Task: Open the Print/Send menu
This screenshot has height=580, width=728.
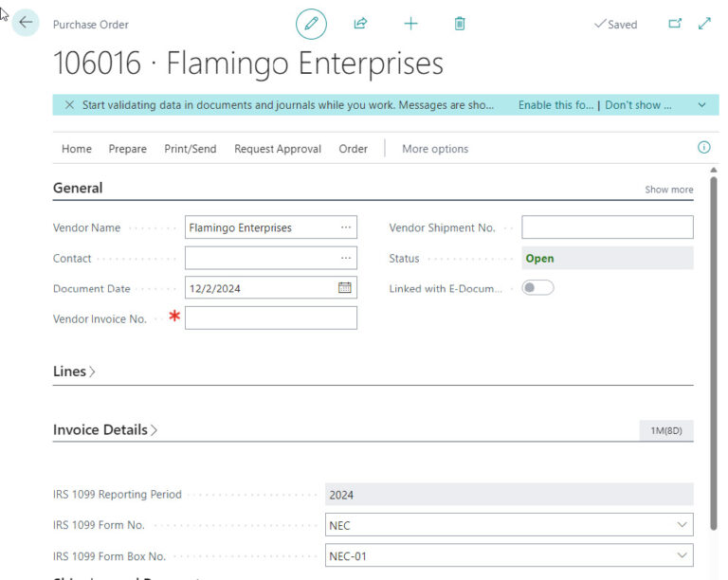Action: (191, 149)
